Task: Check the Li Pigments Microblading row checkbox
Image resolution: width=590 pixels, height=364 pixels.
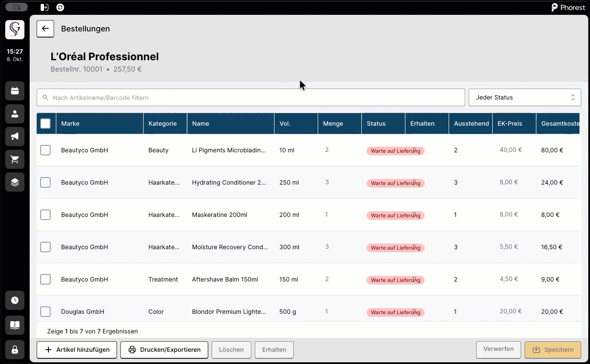Action: point(45,150)
